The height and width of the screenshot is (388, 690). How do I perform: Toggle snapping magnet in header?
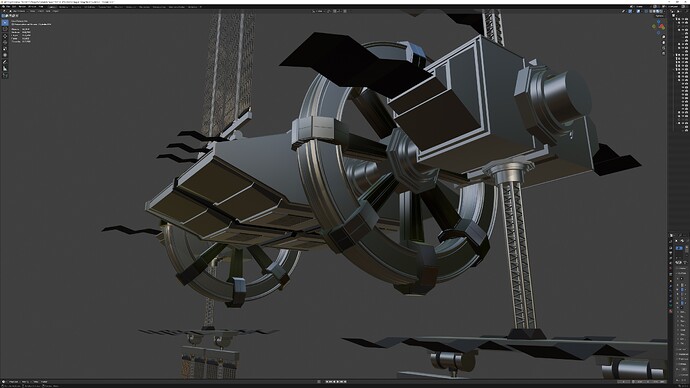[334, 11]
